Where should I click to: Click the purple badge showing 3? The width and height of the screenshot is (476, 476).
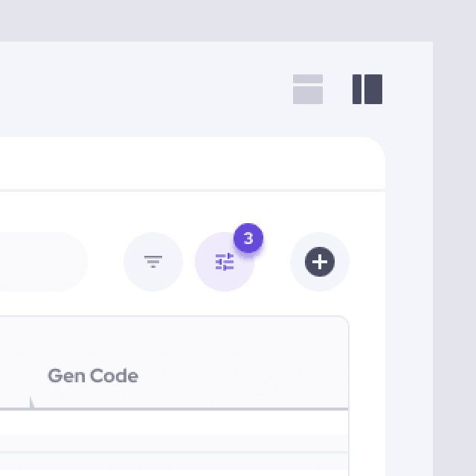click(248, 239)
